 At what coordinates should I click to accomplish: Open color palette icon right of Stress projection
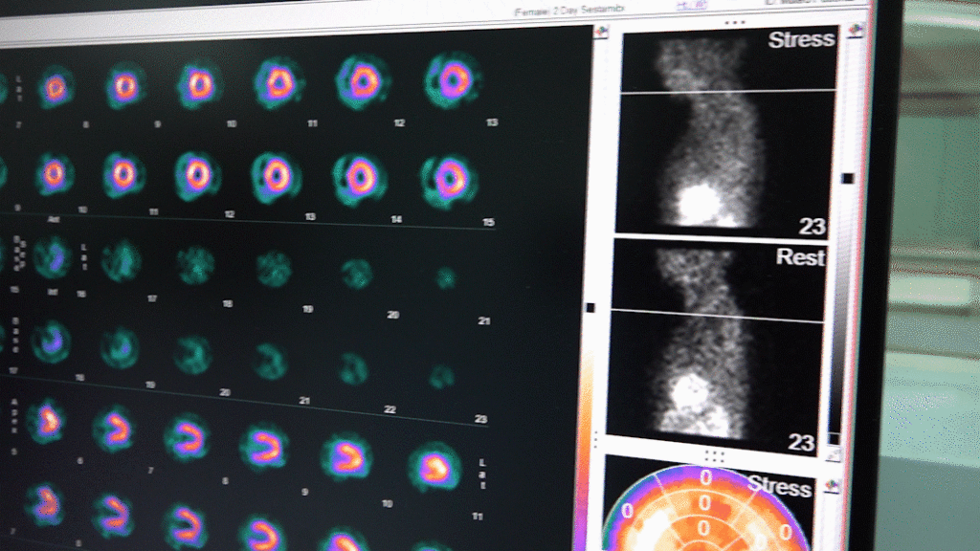[x=855, y=30]
